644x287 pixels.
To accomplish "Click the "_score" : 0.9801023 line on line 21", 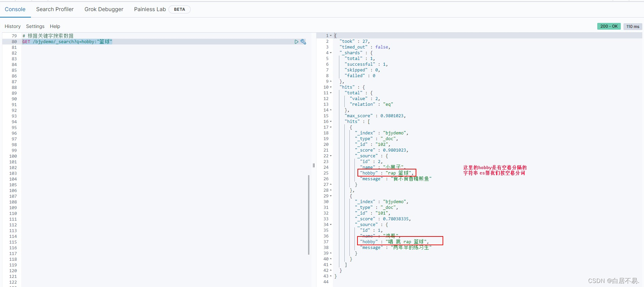I will pos(382,150).
